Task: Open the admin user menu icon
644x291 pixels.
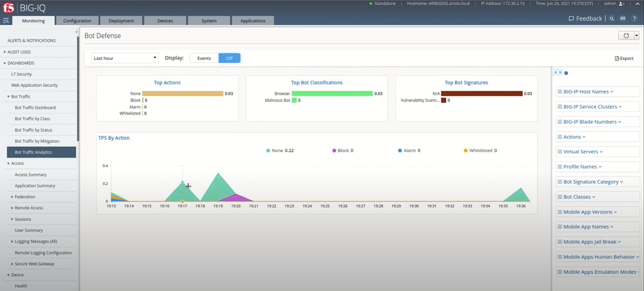Action: click(622, 4)
